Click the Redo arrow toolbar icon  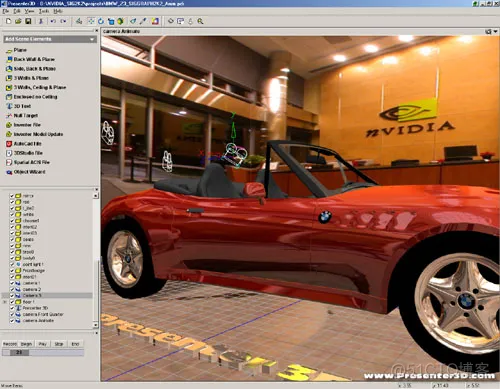coord(63,21)
